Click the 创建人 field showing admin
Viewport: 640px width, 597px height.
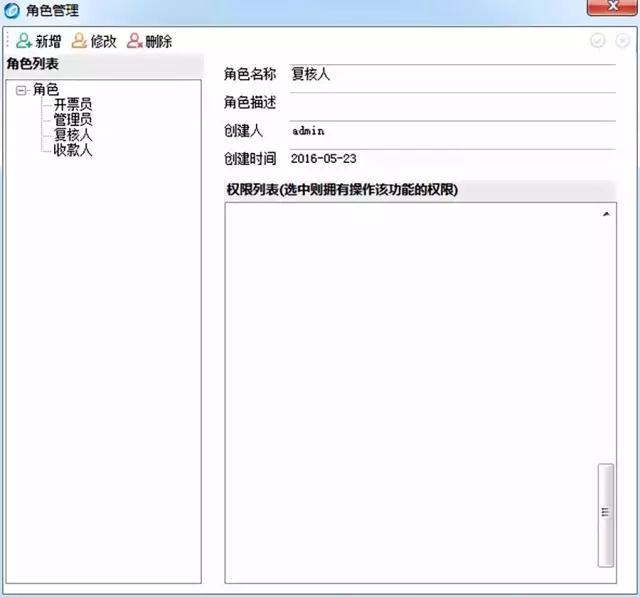coord(452,131)
